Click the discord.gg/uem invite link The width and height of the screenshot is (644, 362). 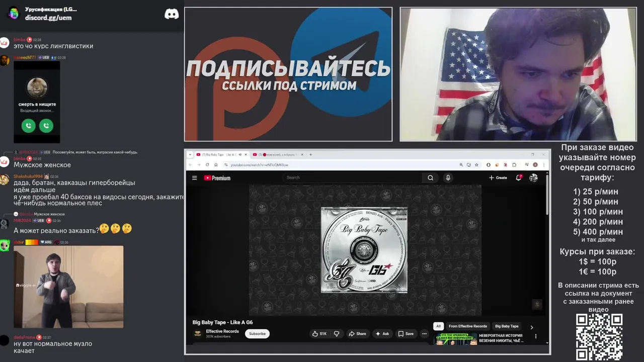[x=48, y=18]
